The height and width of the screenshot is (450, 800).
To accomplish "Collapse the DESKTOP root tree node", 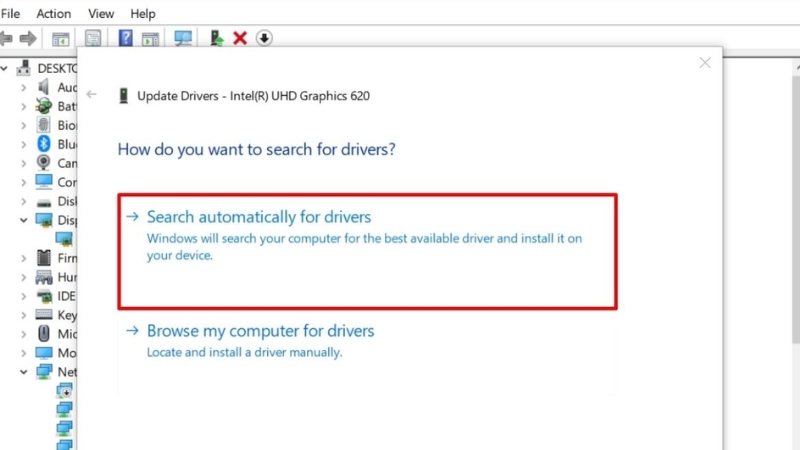I will coord(4,68).
